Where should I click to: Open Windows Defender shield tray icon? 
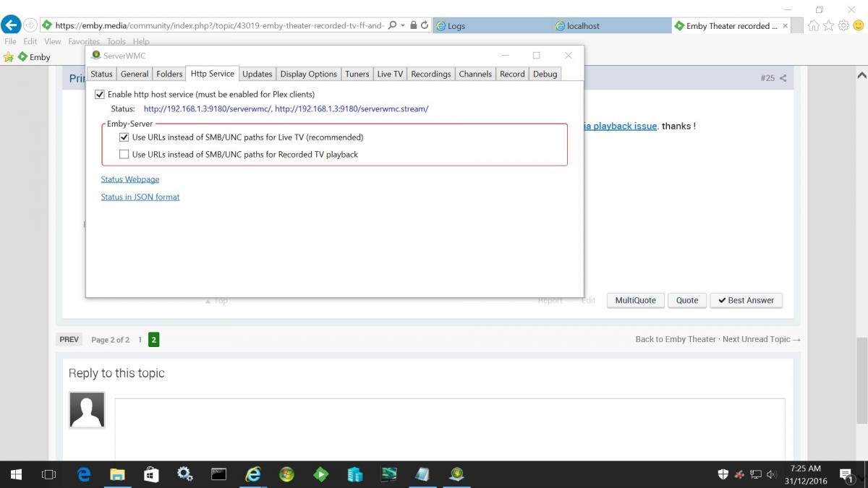(x=723, y=475)
